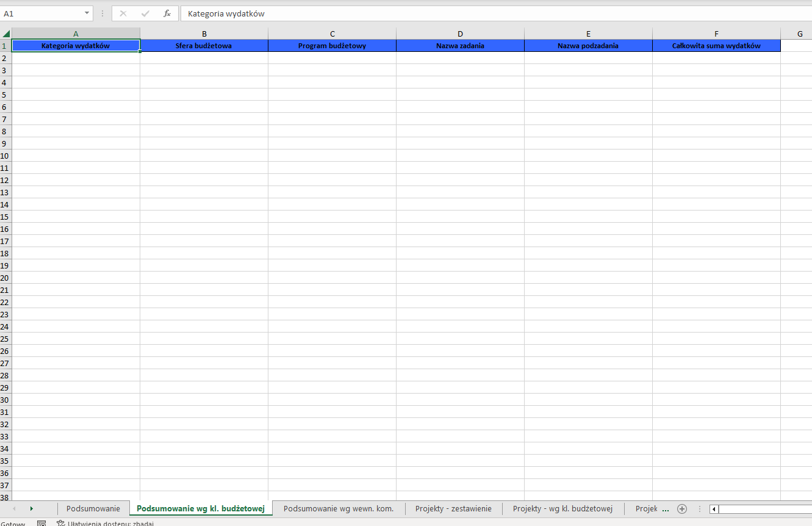Click the formula bar input field
This screenshot has width=812, height=526.
tap(488, 13)
